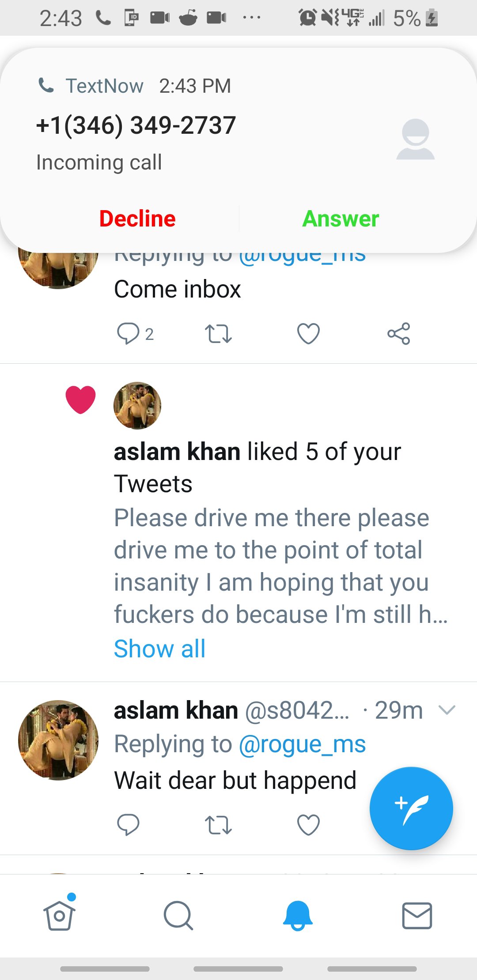Open Home tab in bottom navigation
Viewport: 477px width, 980px height.
click(x=59, y=916)
